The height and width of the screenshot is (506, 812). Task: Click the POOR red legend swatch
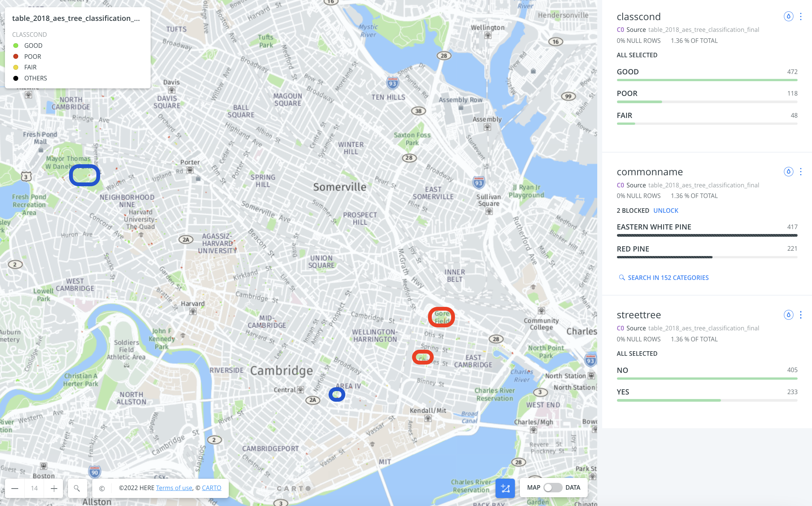16,56
